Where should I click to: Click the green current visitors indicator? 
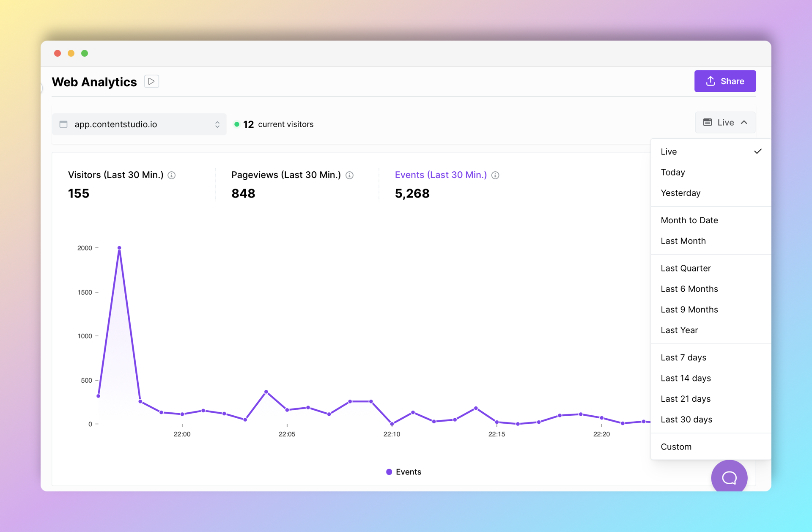coord(237,124)
